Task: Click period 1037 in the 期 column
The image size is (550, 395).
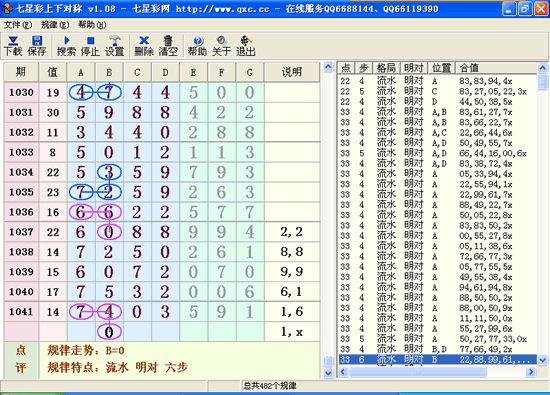Action: point(21,232)
